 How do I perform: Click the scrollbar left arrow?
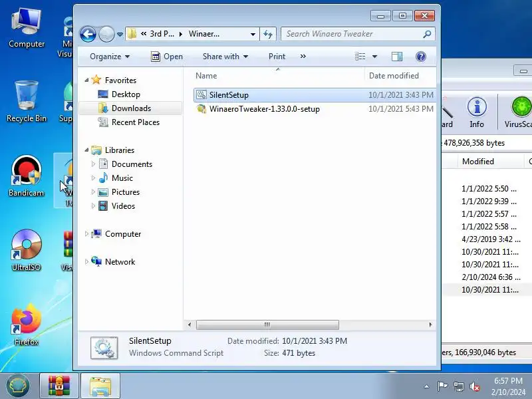pyautogui.click(x=190, y=325)
